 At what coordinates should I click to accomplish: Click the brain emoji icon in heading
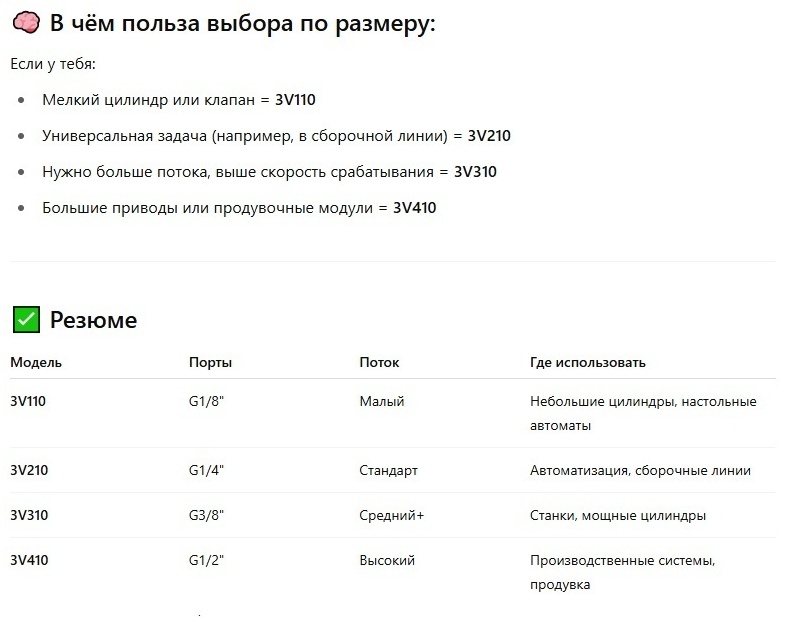click(26, 23)
